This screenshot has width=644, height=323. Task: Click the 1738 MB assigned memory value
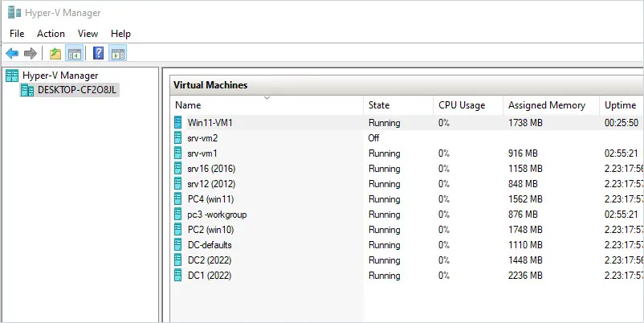(x=525, y=122)
